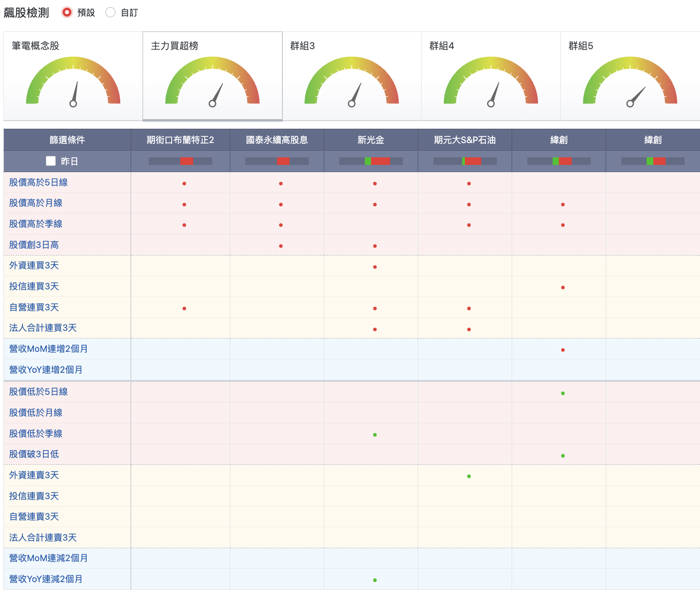
Task: Click red dot in 營收MoM連增2個月 row
Action: pyautogui.click(x=563, y=350)
